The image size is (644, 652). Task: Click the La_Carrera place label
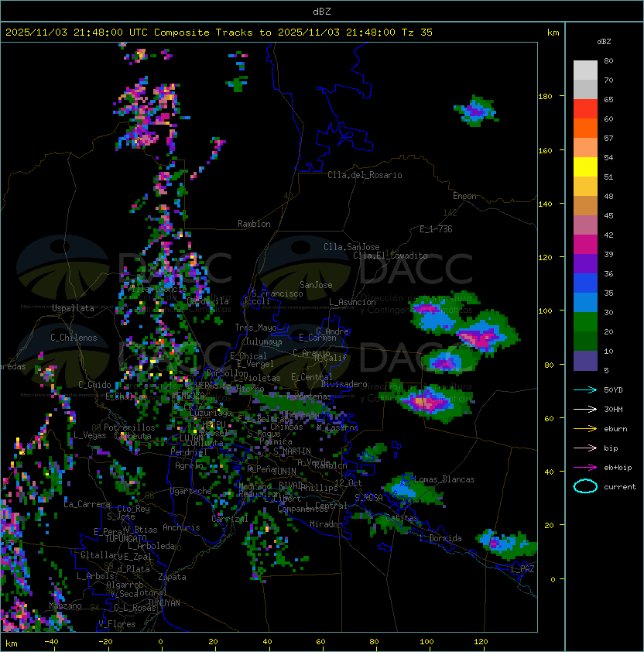[x=87, y=504]
